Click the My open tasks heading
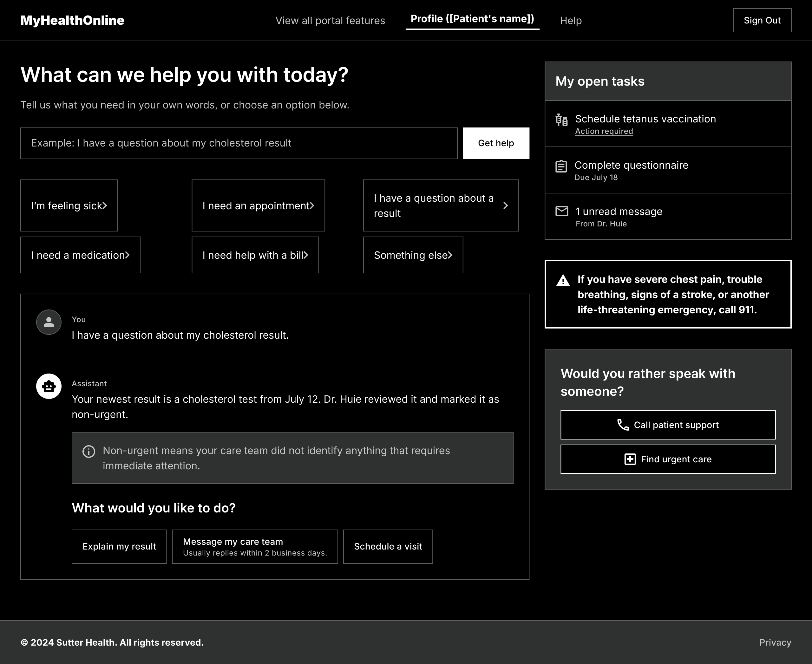 pos(599,81)
